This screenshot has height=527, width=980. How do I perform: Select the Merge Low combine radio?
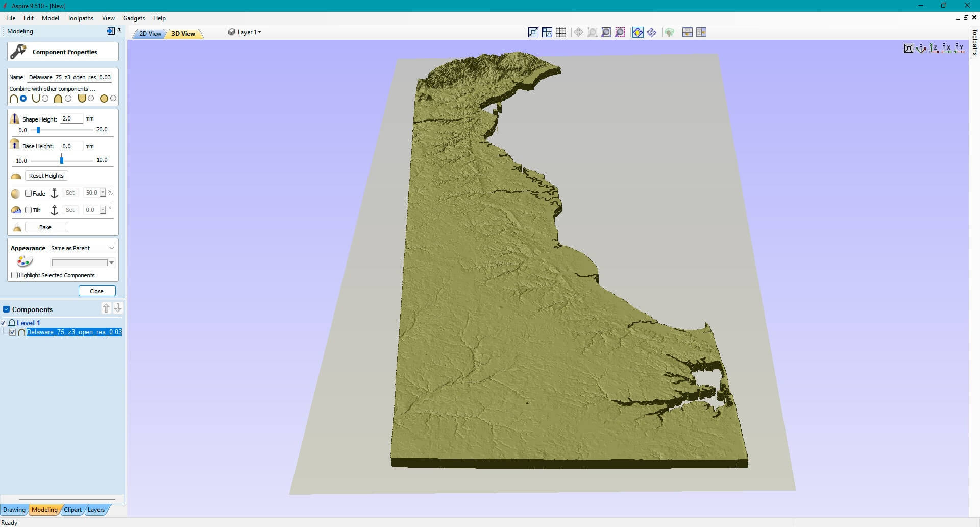91,98
